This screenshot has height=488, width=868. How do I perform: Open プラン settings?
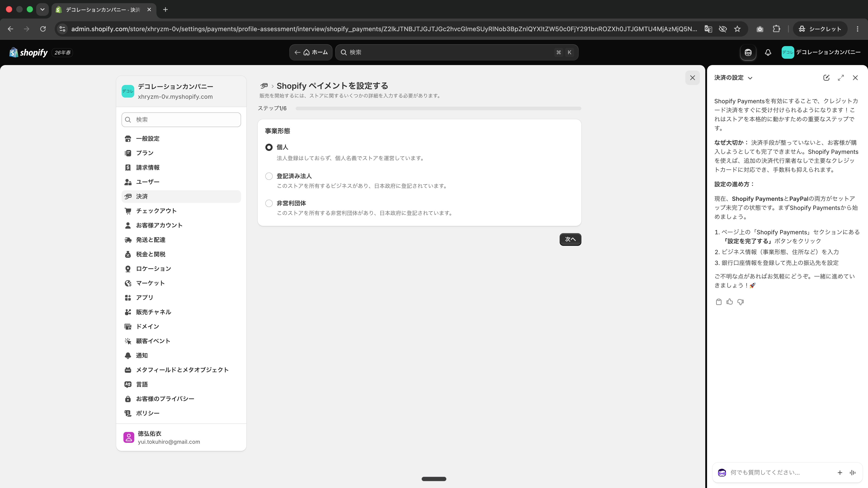tap(181, 153)
